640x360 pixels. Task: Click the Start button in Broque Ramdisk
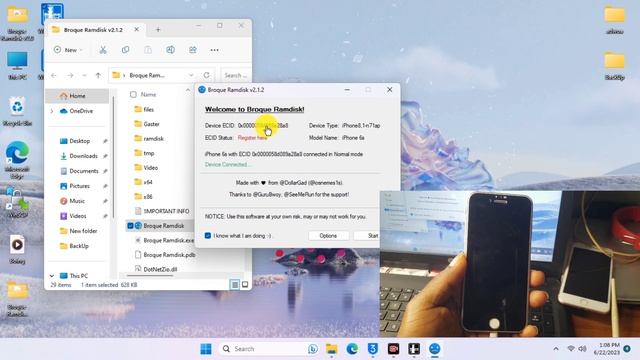[368, 236]
